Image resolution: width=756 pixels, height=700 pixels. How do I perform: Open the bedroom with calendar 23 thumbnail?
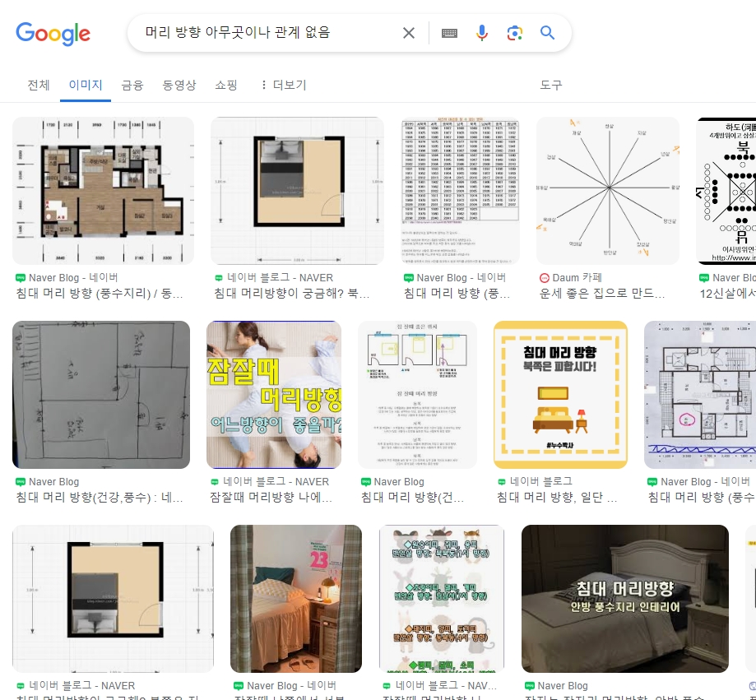pyautogui.click(x=296, y=598)
